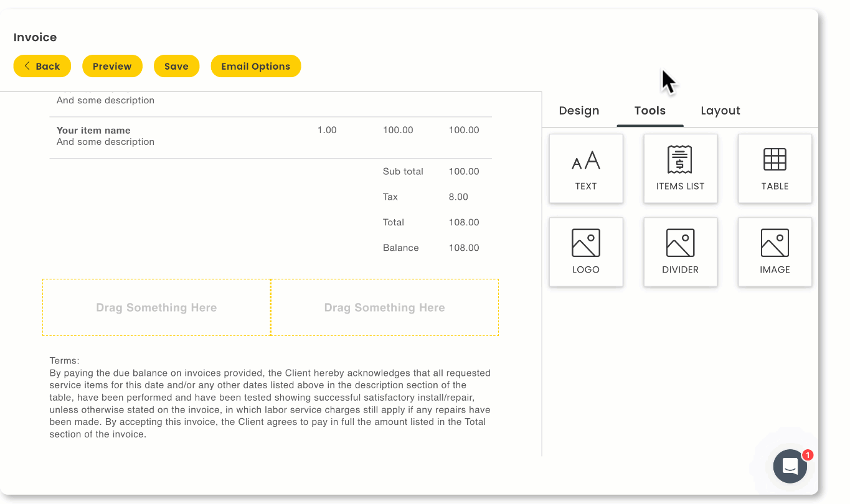This screenshot has height=504, width=850.
Task: Save the invoice template
Action: 176,66
